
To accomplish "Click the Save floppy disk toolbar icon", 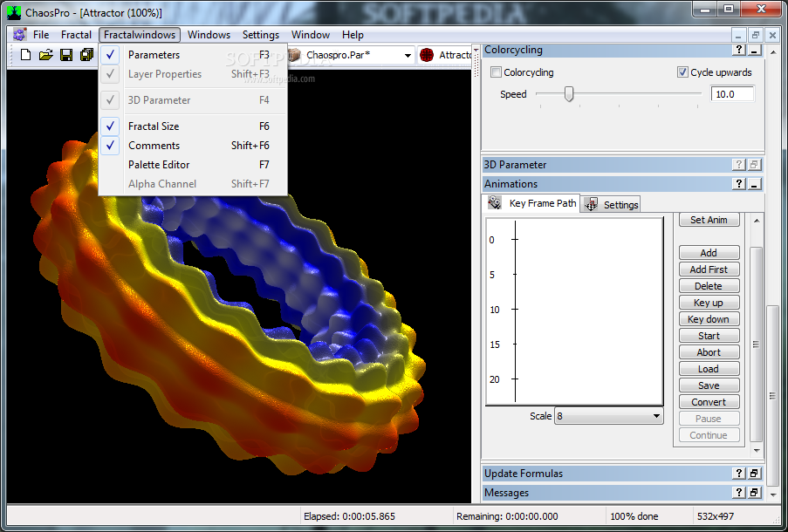I will tap(66, 55).
